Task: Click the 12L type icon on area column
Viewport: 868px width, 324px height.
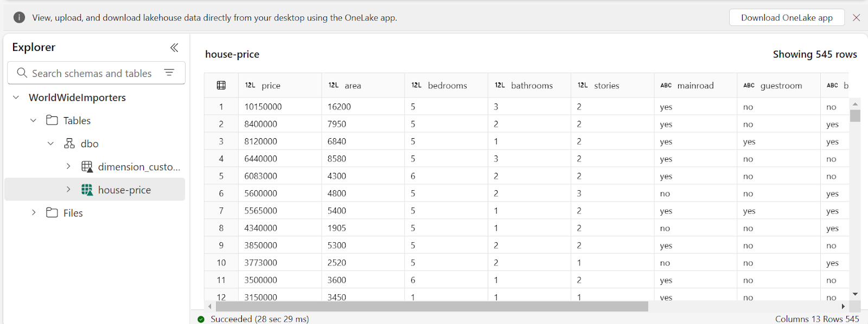Action: tap(333, 85)
